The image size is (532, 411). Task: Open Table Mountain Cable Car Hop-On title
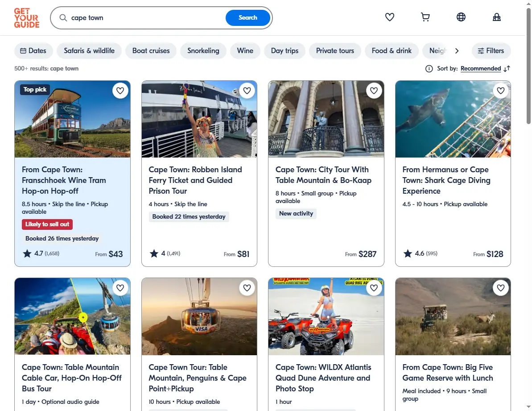pos(72,378)
